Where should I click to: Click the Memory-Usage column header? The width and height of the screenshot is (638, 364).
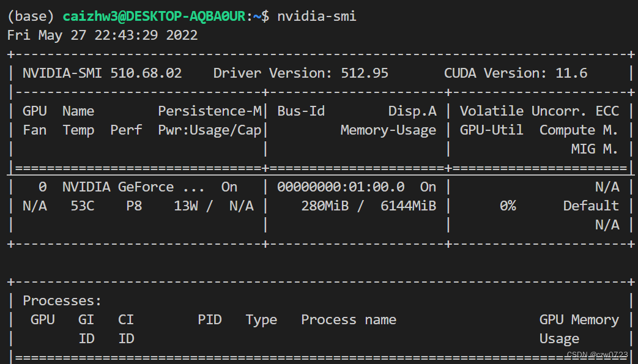(x=388, y=130)
